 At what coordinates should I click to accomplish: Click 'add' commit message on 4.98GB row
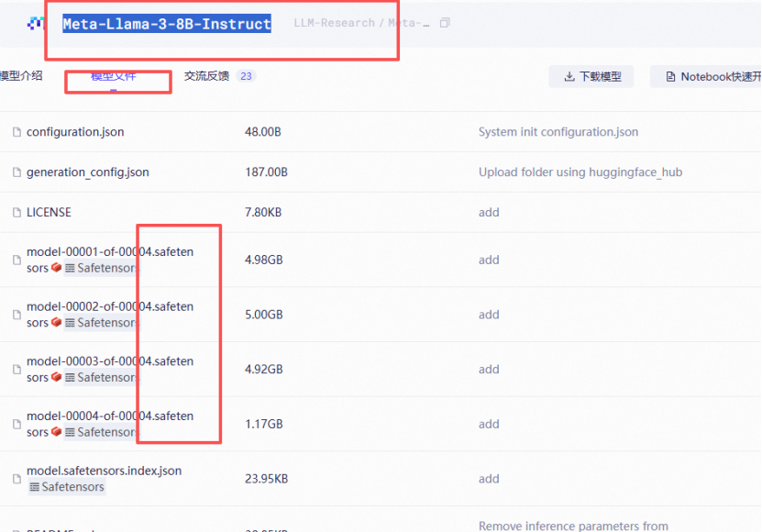pos(489,260)
